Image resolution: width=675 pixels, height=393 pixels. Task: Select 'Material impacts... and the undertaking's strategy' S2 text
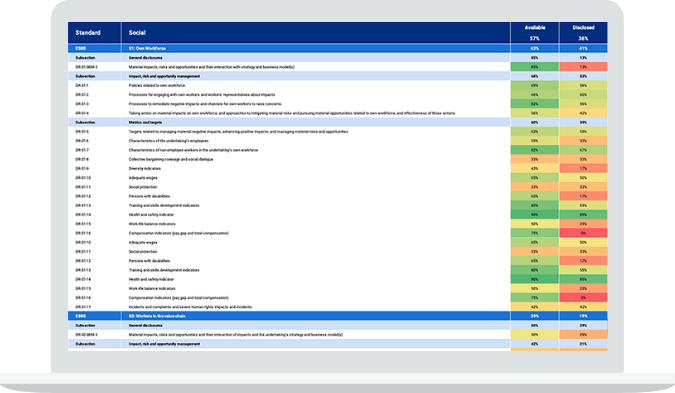click(235, 334)
